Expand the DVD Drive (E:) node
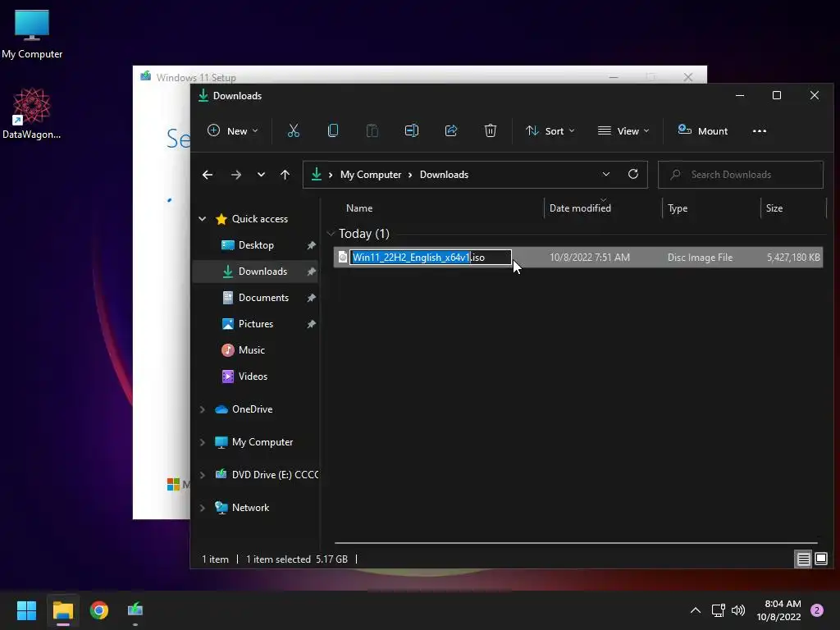Viewport: 840px width, 630px height. (203, 475)
